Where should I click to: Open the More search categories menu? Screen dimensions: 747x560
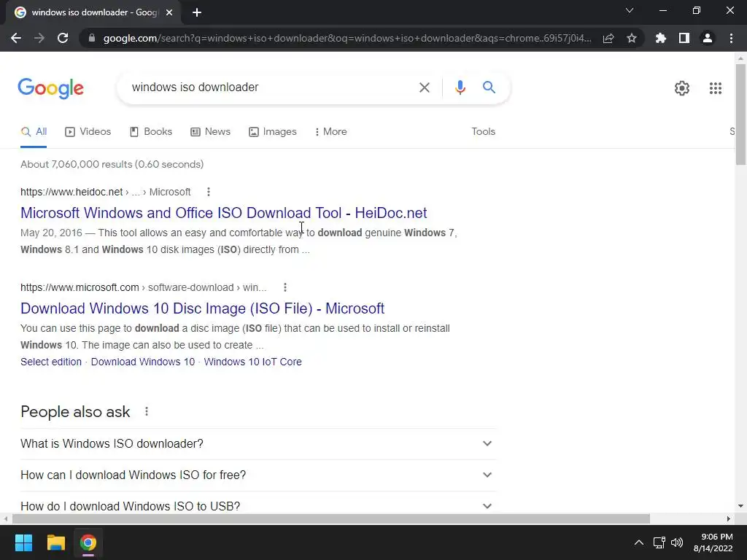coord(330,132)
